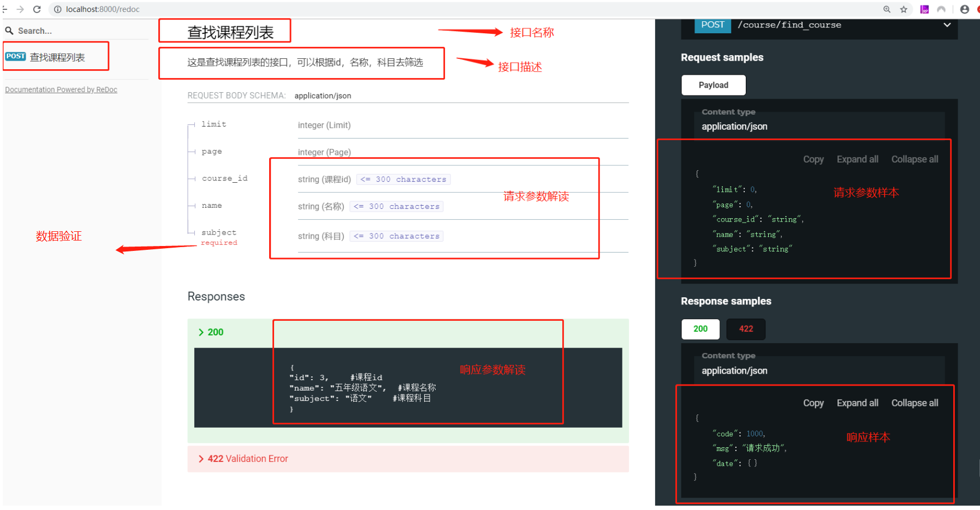Click the Request samples heading
The height and width of the screenshot is (510, 980).
click(722, 57)
